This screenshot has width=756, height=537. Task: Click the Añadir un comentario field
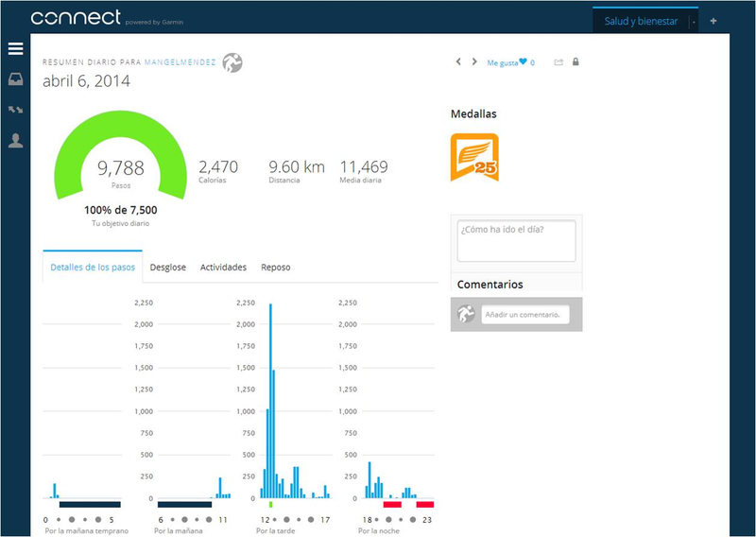tap(525, 315)
